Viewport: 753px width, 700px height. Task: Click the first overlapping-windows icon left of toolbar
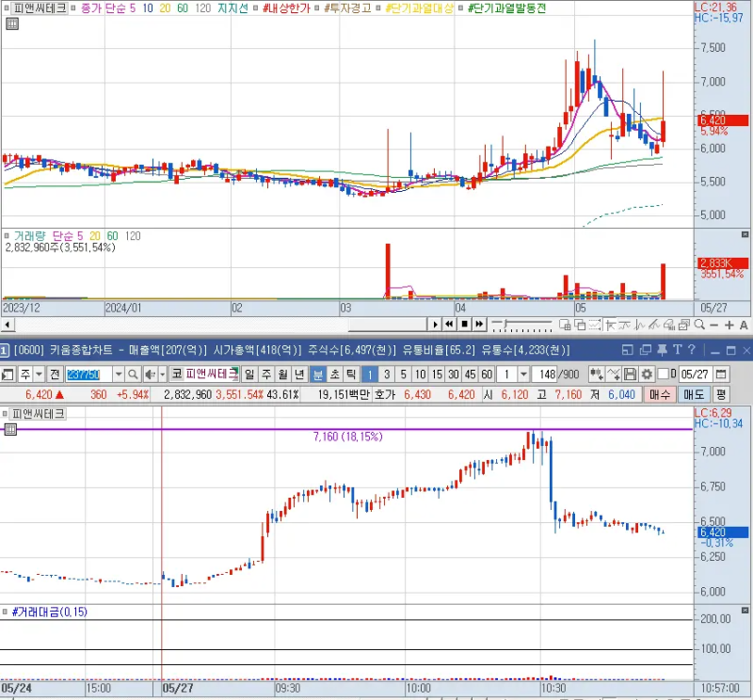[565, 325]
